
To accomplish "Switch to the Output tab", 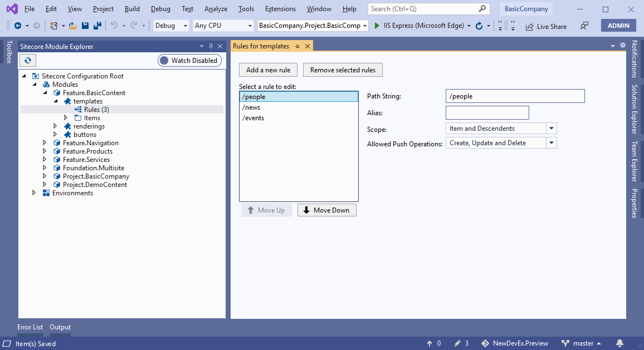I will click(60, 327).
